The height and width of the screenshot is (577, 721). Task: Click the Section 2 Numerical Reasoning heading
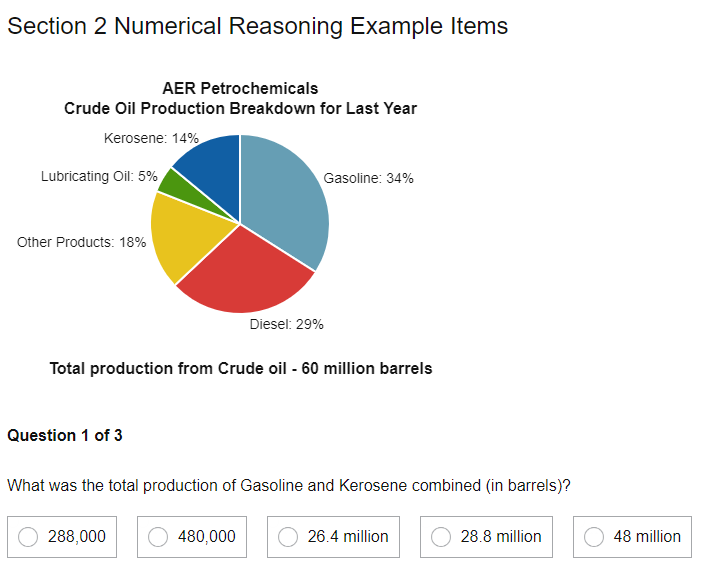pyautogui.click(x=257, y=26)
